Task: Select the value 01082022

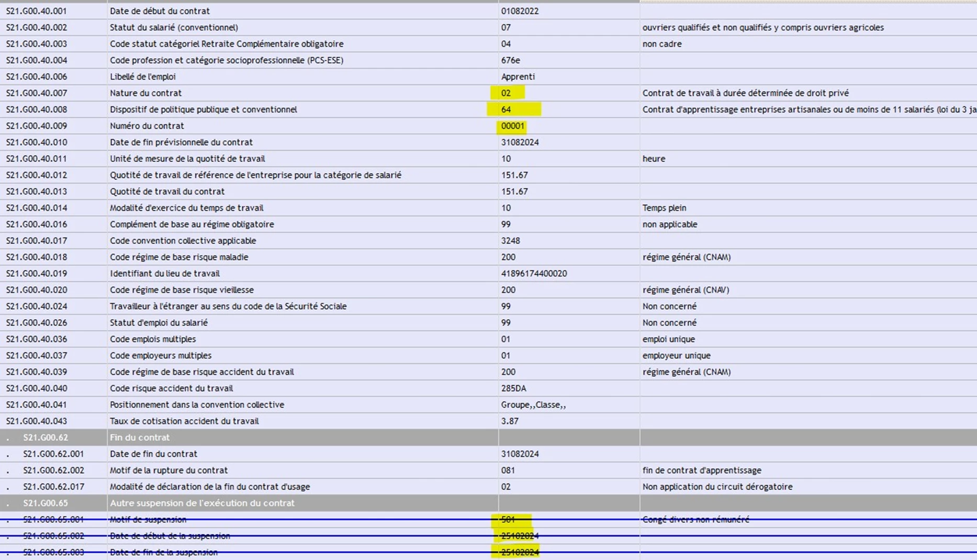Action: click(x=520, y=11)
